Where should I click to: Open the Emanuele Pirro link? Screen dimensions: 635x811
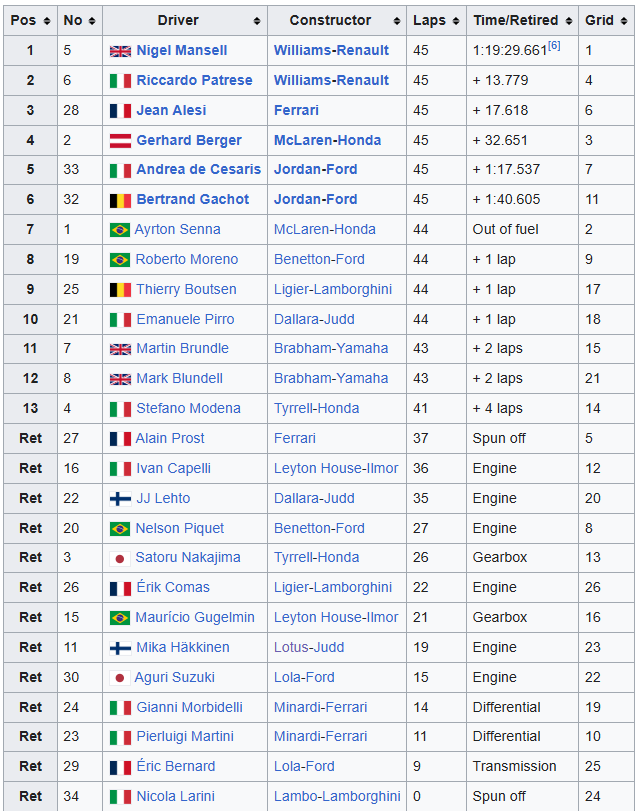[185, 319]
